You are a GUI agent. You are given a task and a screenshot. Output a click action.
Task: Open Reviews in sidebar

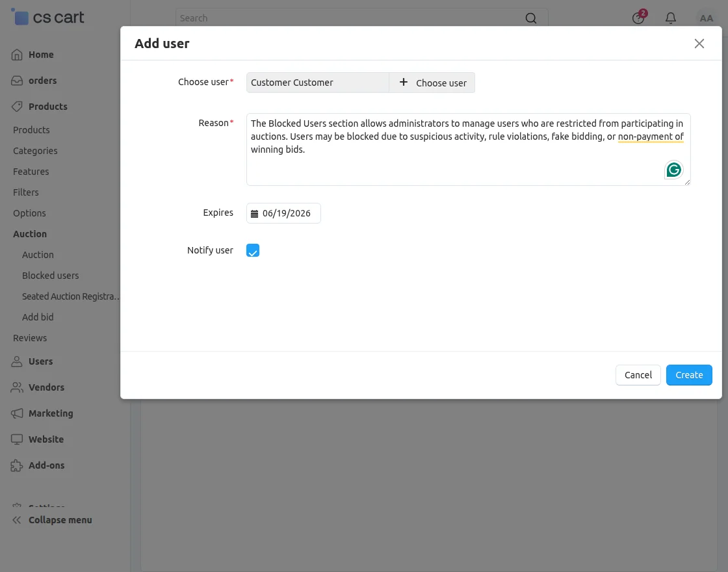[x=30, y=338]
